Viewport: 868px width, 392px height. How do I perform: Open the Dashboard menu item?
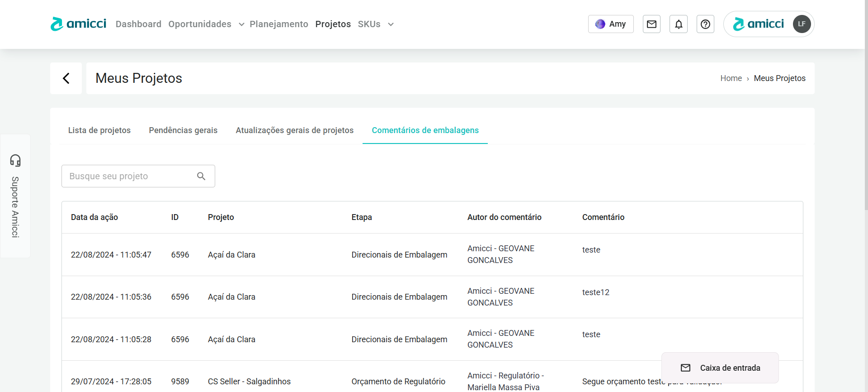tap(138, 24)
